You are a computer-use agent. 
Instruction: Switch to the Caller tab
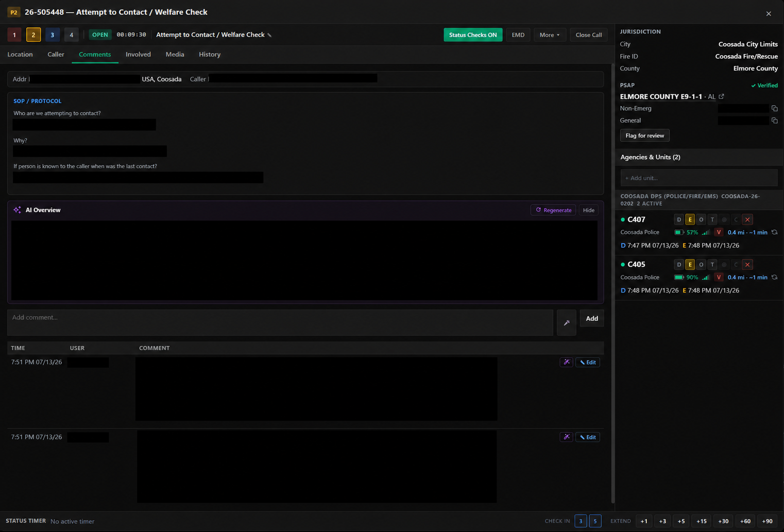[56, 55]
